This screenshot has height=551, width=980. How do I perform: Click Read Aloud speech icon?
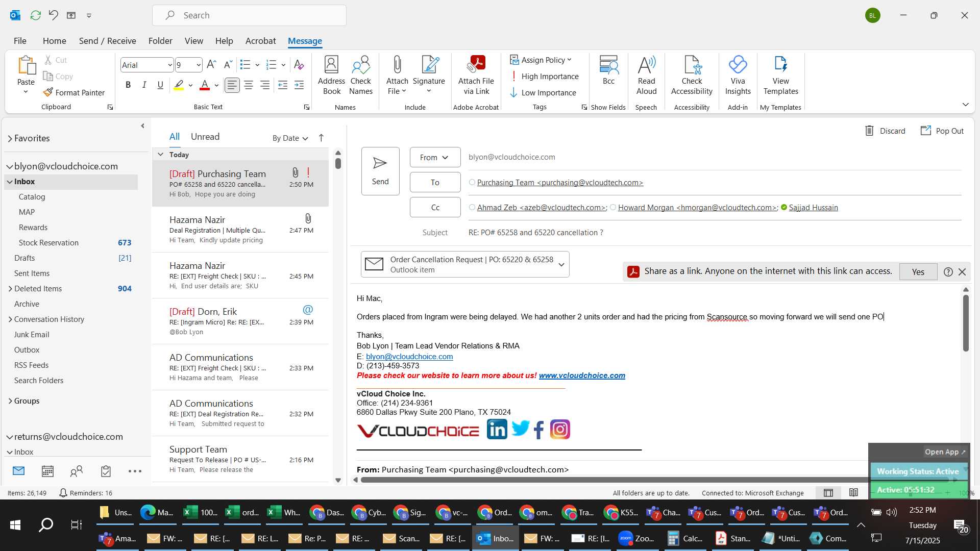(646, 76)
